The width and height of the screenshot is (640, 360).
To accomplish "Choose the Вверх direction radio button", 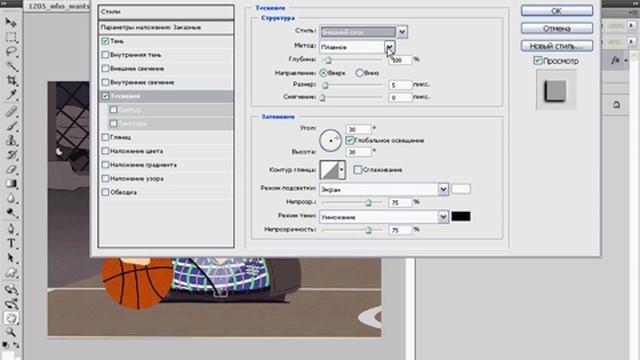I will tap(324, 73).
